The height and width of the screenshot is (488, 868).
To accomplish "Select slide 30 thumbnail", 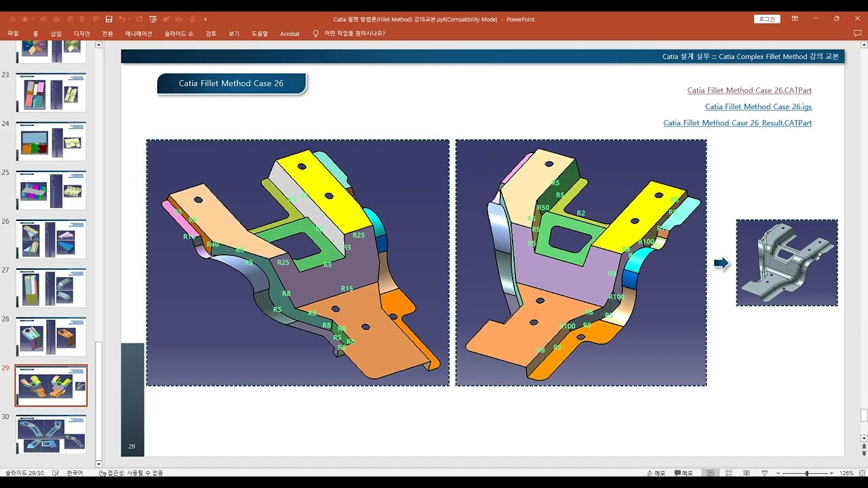I will click(x=51, y=434).
